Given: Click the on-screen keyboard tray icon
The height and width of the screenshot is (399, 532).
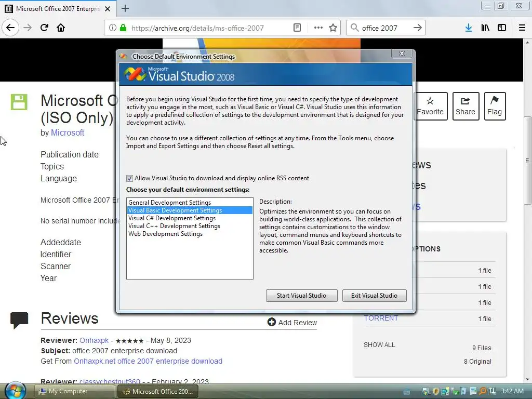Looking at the screenshot, I should 406,392.
